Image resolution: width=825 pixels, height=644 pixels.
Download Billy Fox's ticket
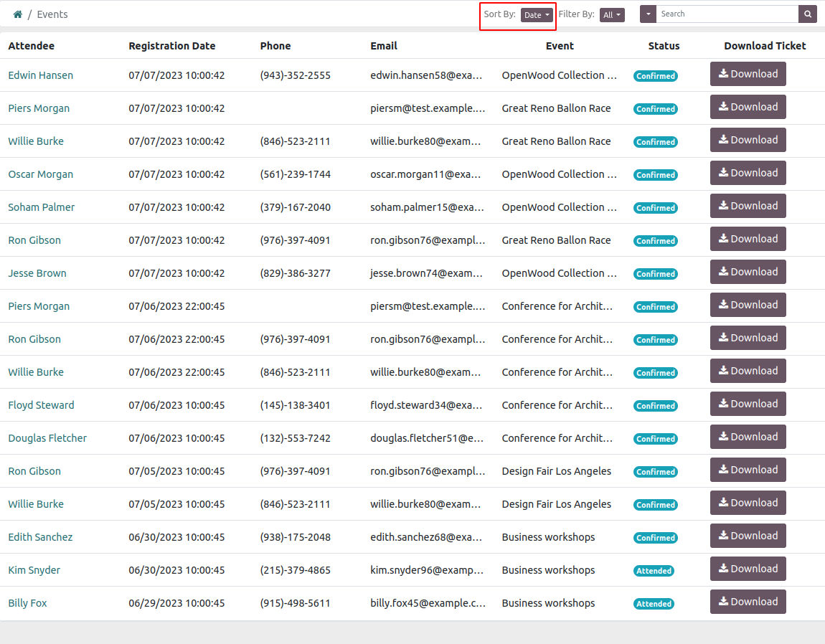click(x=748, y=602)
